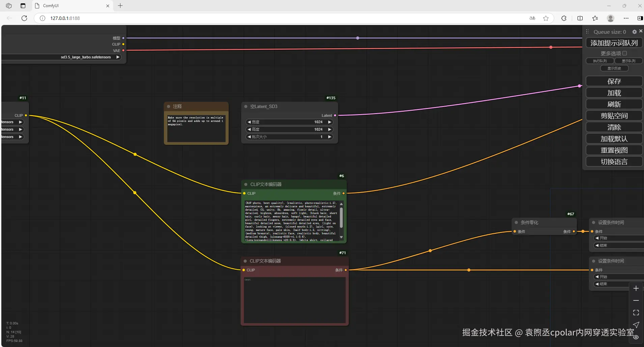
Task: Enable the 更多选项 checkbox
Action: pos(625,53)
